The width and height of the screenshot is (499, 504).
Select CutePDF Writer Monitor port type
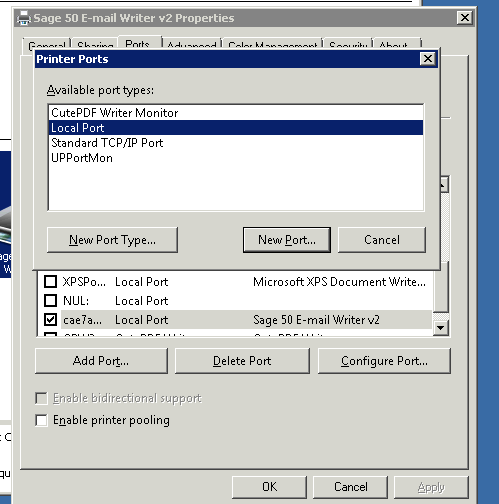(236, 113)
